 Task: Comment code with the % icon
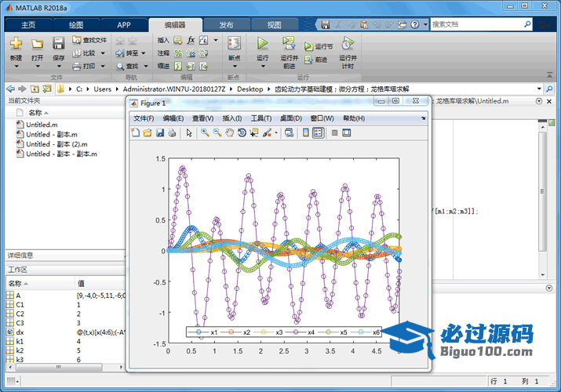pyautogui.click(x=178, y=53)
